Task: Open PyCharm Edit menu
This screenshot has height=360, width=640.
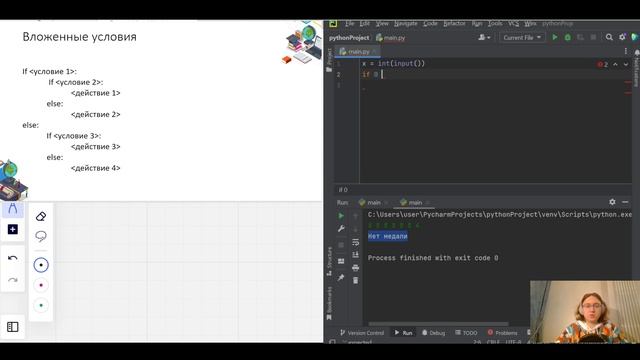Action: (x=364, y=24)
